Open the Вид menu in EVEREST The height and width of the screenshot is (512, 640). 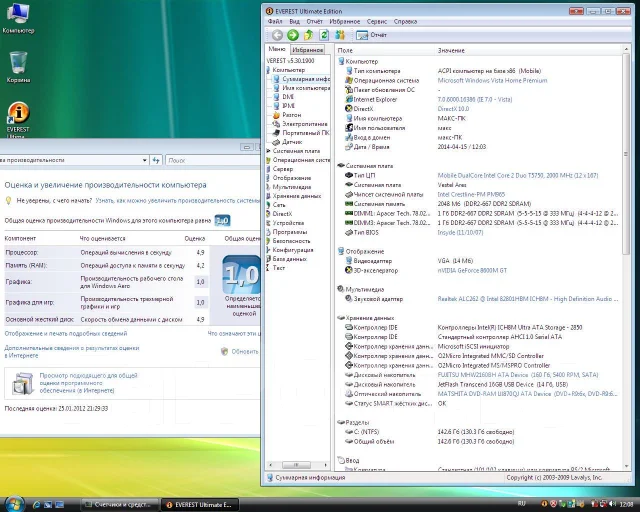coord(294,22)
